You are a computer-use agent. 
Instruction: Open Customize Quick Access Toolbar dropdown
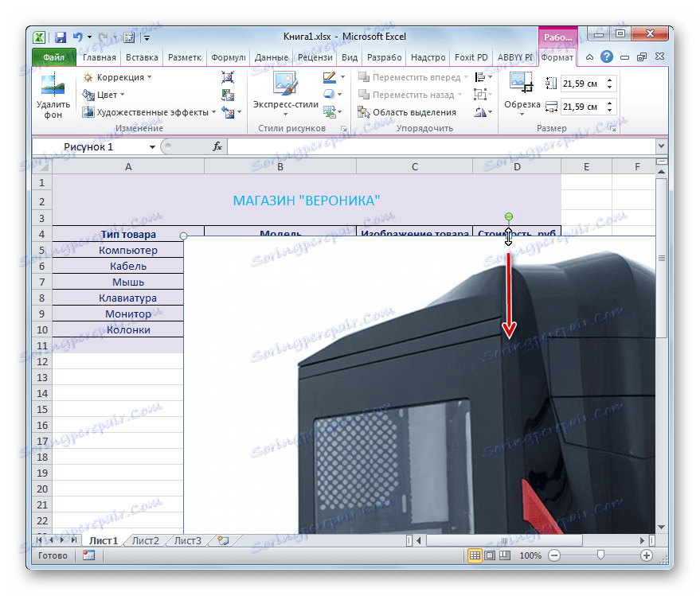(x=147, y=38)
